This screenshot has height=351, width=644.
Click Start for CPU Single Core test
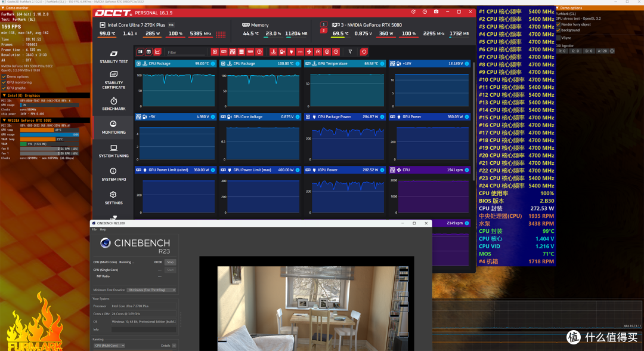[170, 270]
